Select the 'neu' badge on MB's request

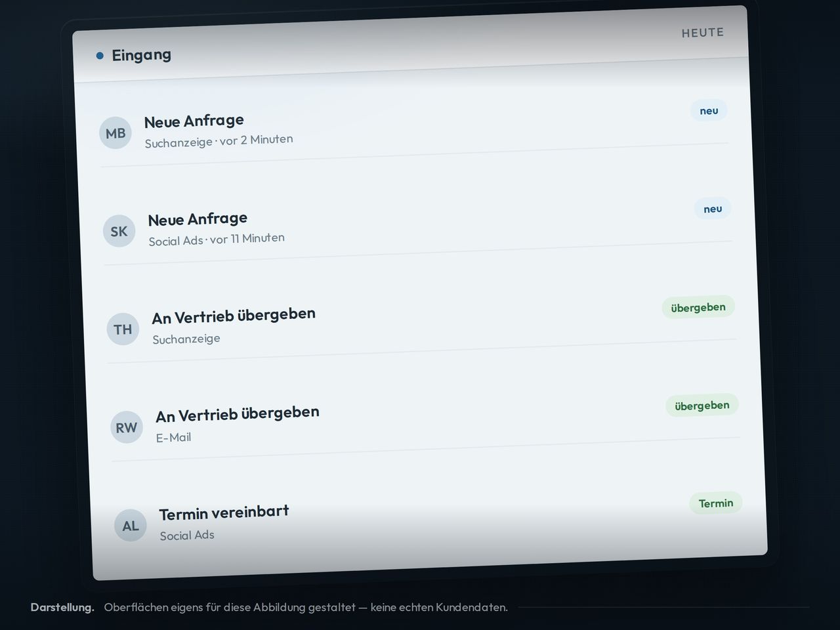(709, 110)
